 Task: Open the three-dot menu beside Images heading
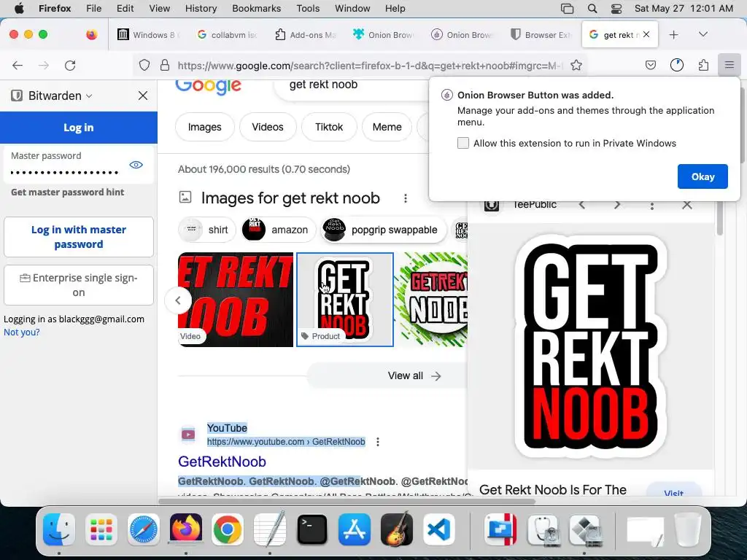pos(406,198)
